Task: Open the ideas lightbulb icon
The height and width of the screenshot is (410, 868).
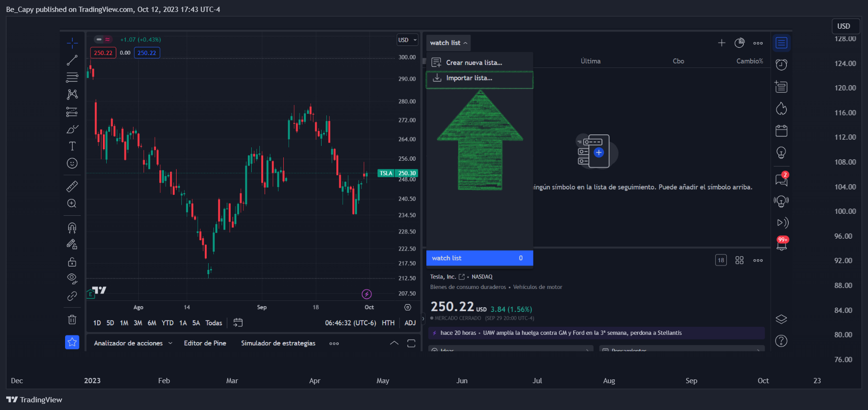Action: coord(781,153)
